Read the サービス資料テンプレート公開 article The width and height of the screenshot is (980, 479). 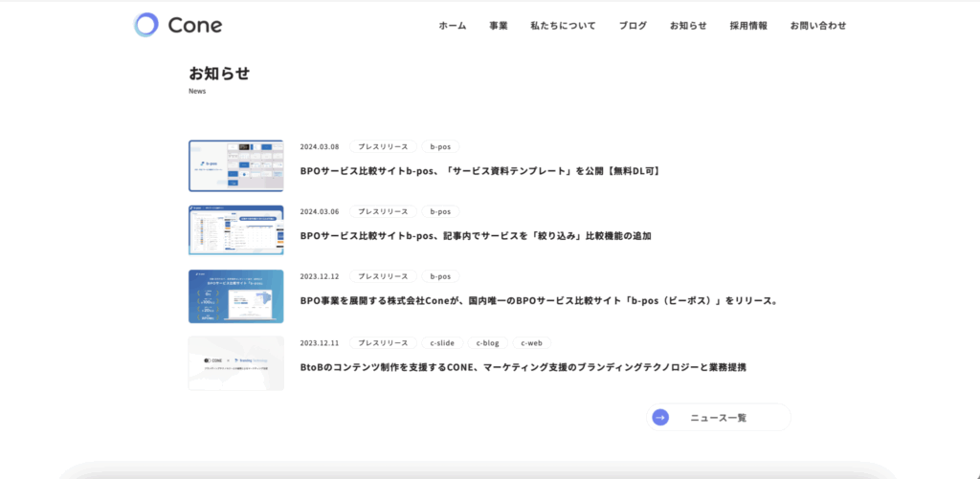click(479, 171)
